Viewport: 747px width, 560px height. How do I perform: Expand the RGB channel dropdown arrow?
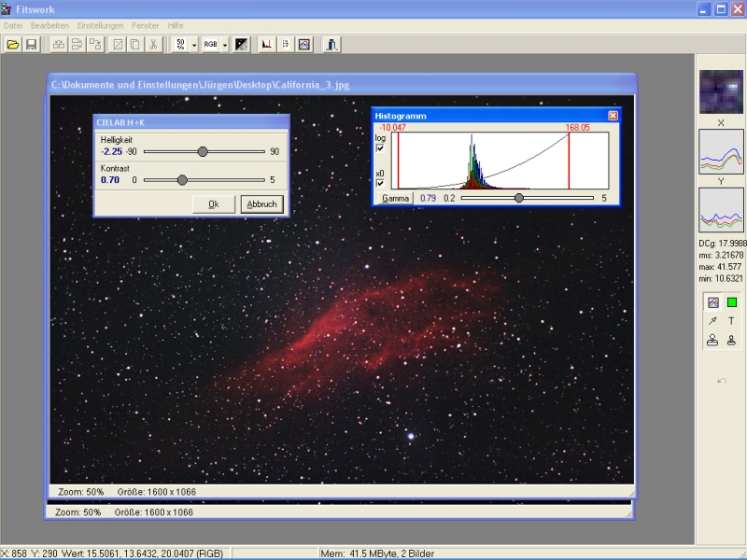[225, 44]
